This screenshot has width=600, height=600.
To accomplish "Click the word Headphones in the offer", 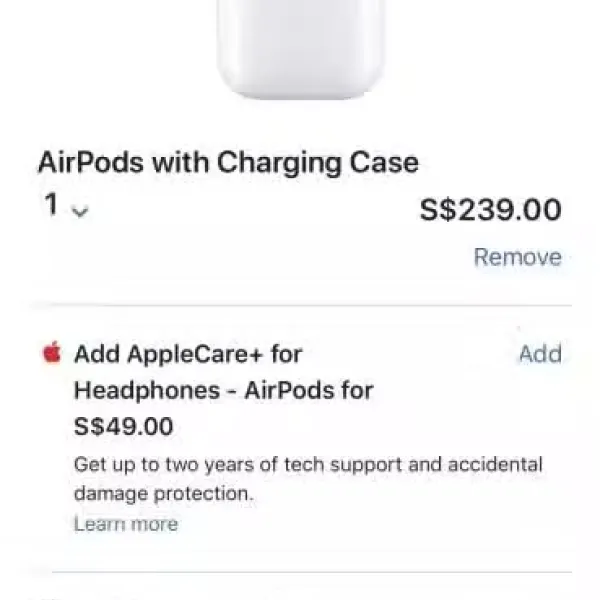I will click(x=147, y=390).
